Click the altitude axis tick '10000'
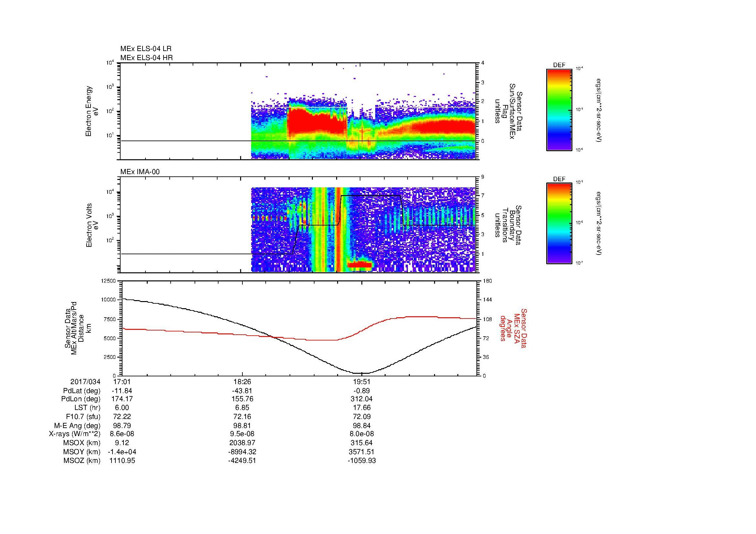 click(x=108, y=300)
